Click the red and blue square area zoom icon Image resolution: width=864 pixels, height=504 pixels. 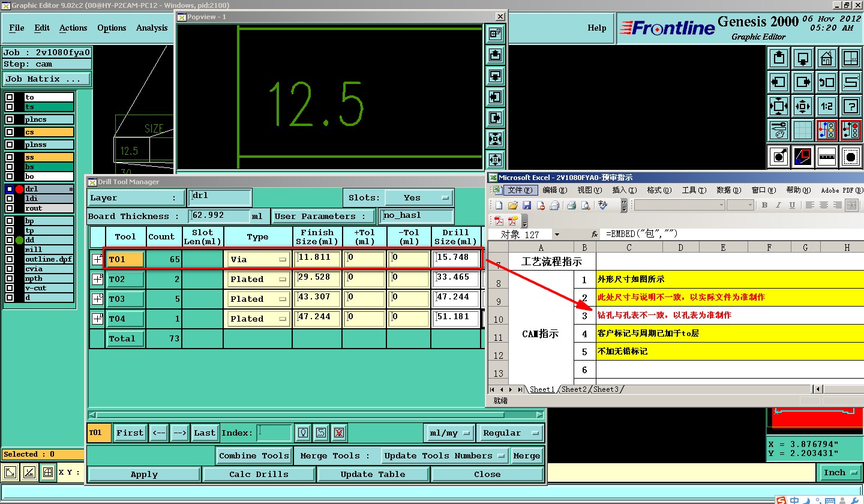pyautogui.click(x=803, y=157)
